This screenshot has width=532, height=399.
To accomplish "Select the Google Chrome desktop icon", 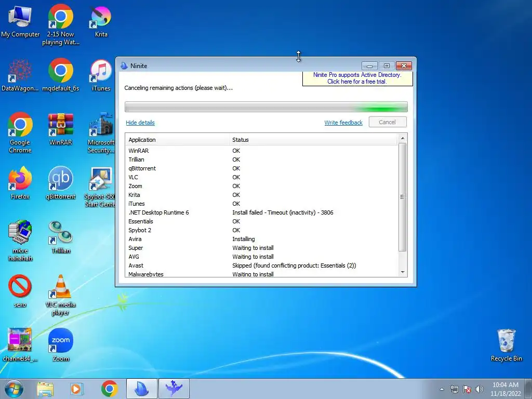I will [x=20, y=132].
